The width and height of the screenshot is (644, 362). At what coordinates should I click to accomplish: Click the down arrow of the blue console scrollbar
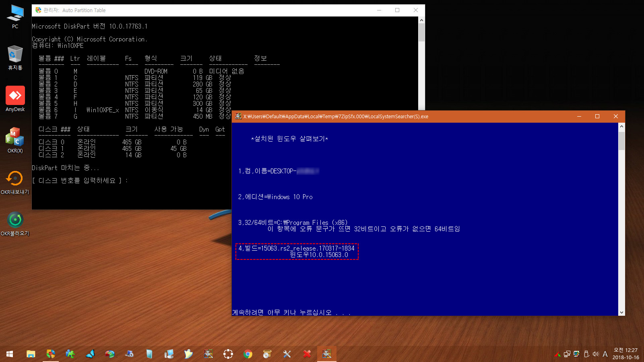tap(621, 312)
